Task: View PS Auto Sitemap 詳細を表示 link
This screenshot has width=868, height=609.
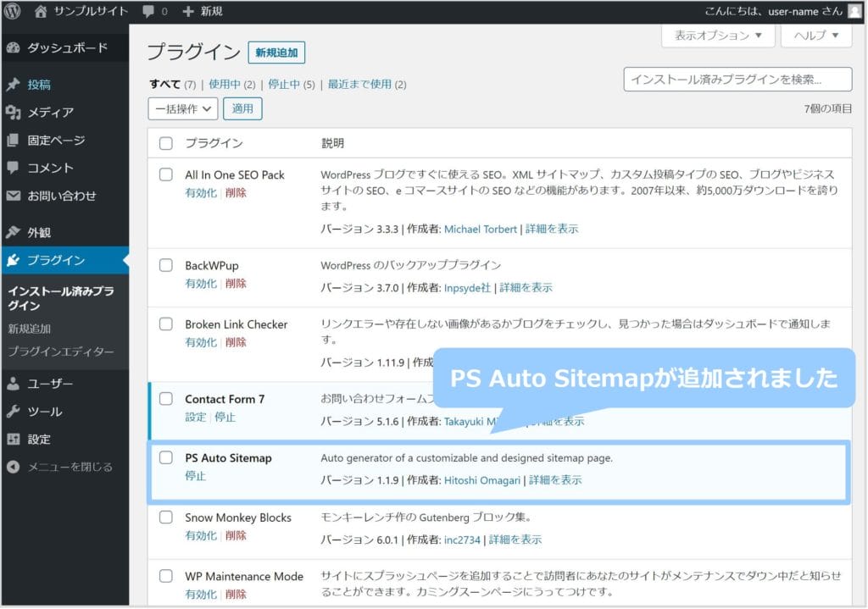Action: [x=555, y=480]
